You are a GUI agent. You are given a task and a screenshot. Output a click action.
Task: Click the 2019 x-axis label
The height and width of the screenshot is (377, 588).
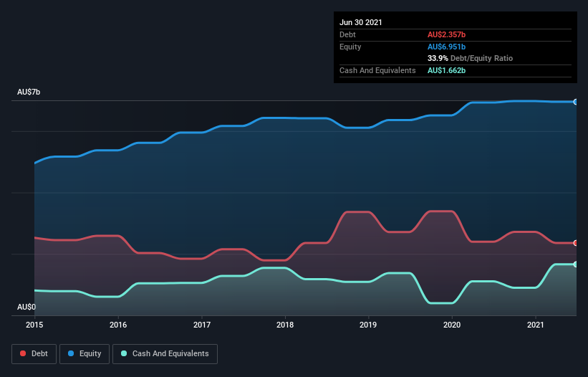click(368, 325)
